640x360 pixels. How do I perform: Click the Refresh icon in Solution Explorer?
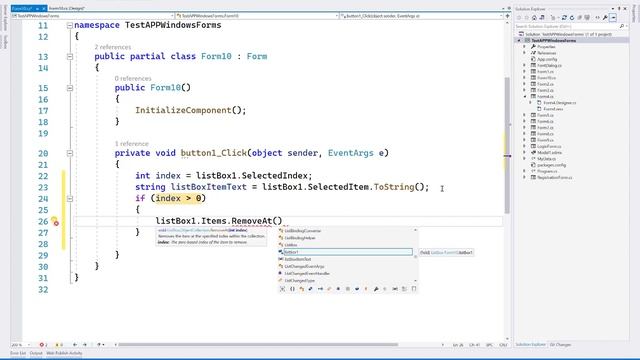pos(572,18)
